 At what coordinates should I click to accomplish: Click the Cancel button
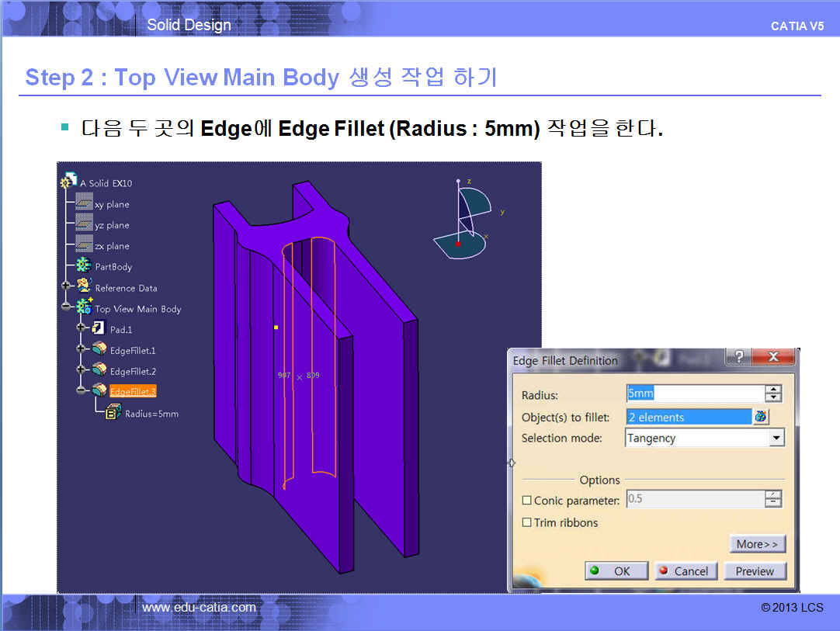click(686, 571)
